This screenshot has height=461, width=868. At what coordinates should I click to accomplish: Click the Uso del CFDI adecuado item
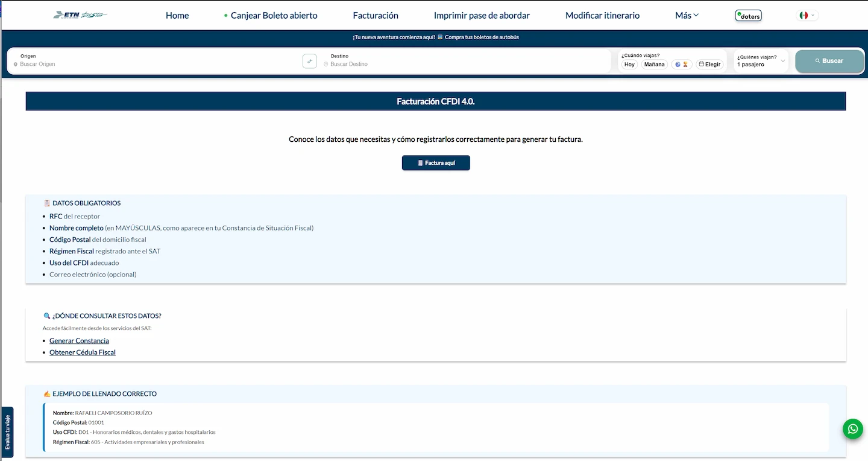(84, 263)
